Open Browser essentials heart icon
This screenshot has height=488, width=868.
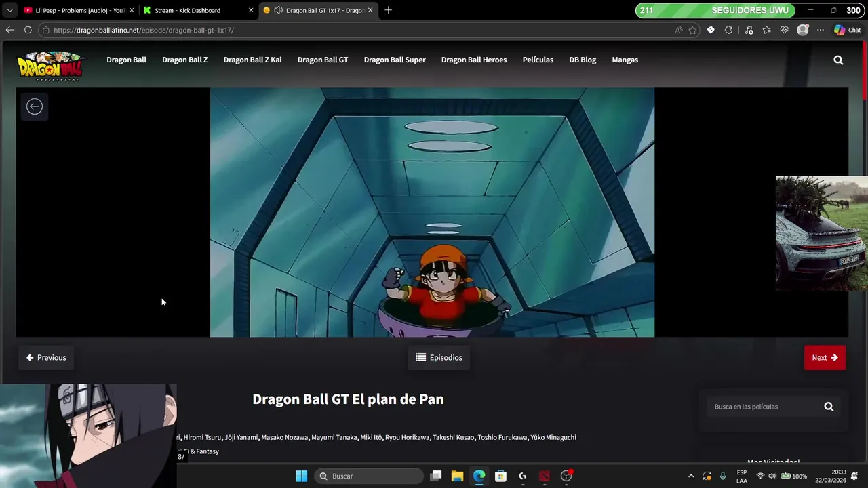coord(785,30)
